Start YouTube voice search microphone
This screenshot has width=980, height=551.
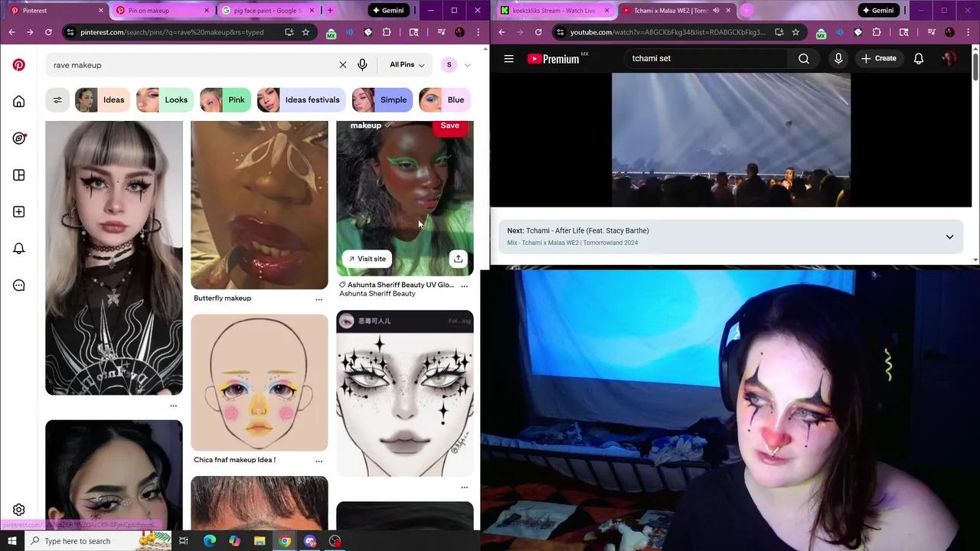click(838, 58)
